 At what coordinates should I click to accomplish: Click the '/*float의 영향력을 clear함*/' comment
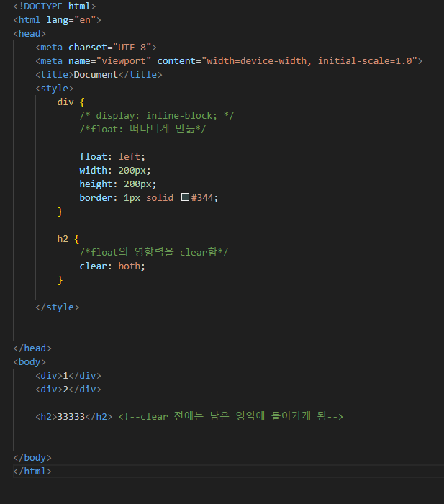[153, 252]
